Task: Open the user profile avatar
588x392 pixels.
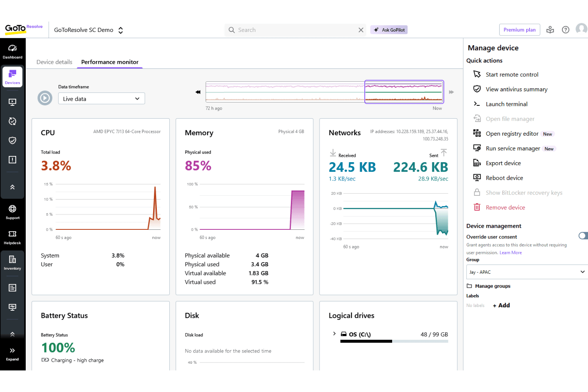Action: [x=581, y=29]
